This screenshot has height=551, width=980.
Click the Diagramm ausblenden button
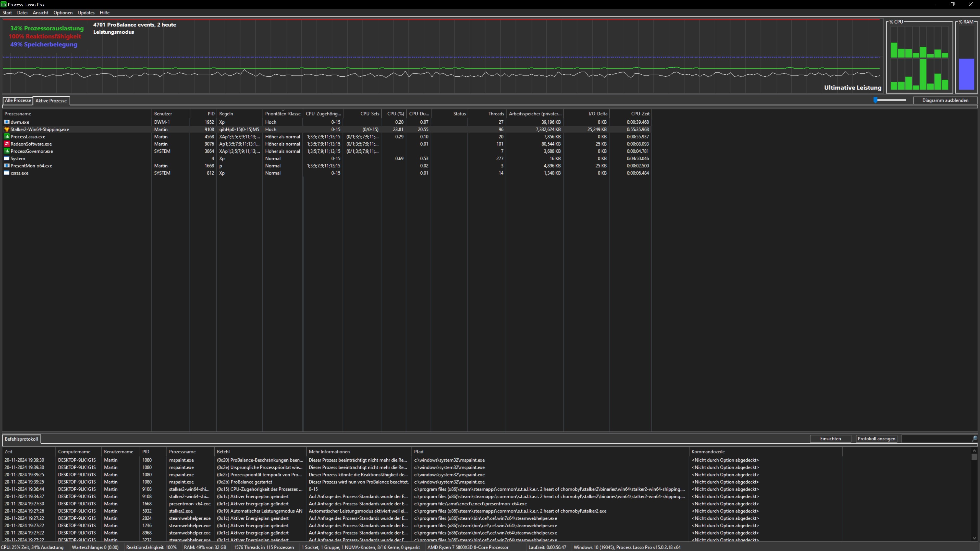click(946, 100)
